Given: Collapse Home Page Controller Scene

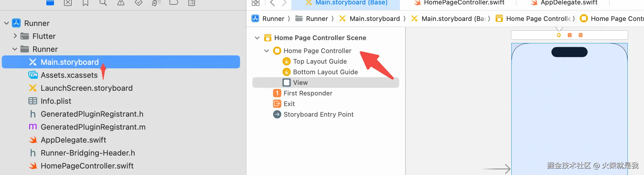Looking at the screenshot, I should pos(257,38).
